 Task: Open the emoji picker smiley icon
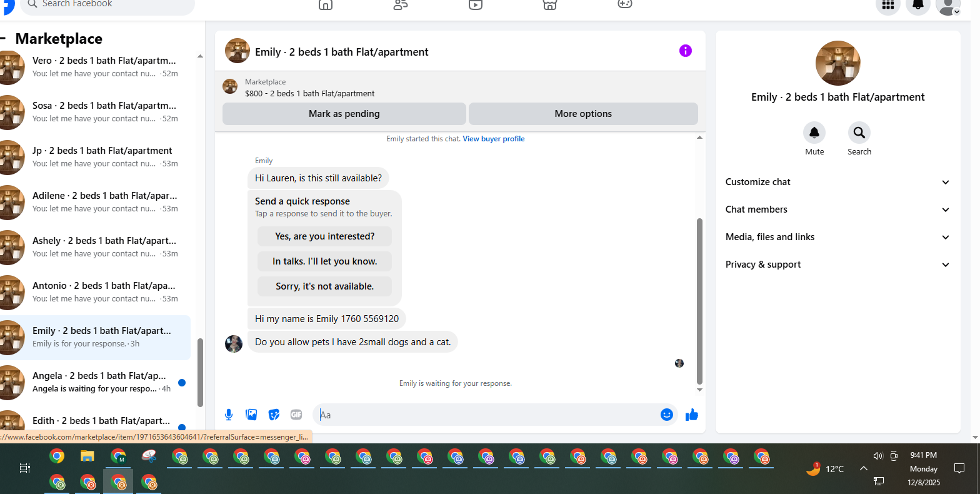click(667, 415)
